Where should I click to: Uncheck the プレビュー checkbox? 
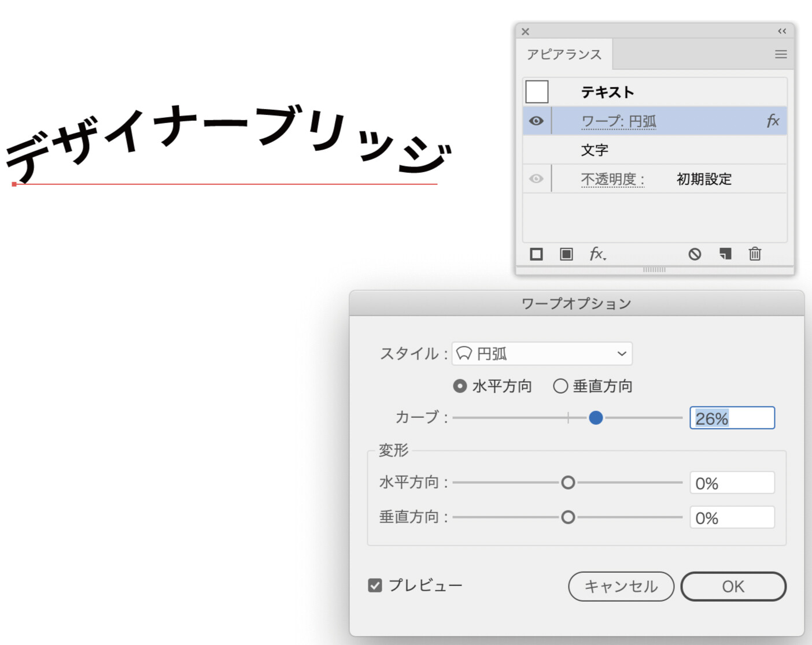point(375,585)
